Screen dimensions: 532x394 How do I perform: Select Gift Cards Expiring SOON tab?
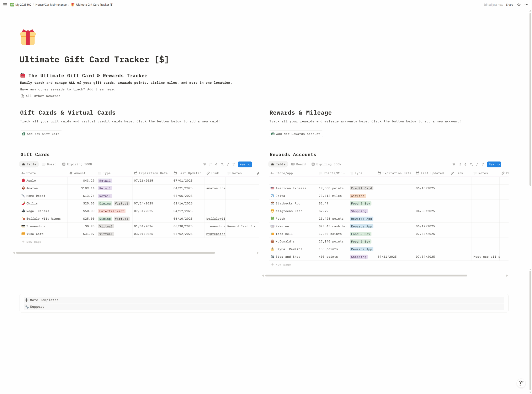77,164
